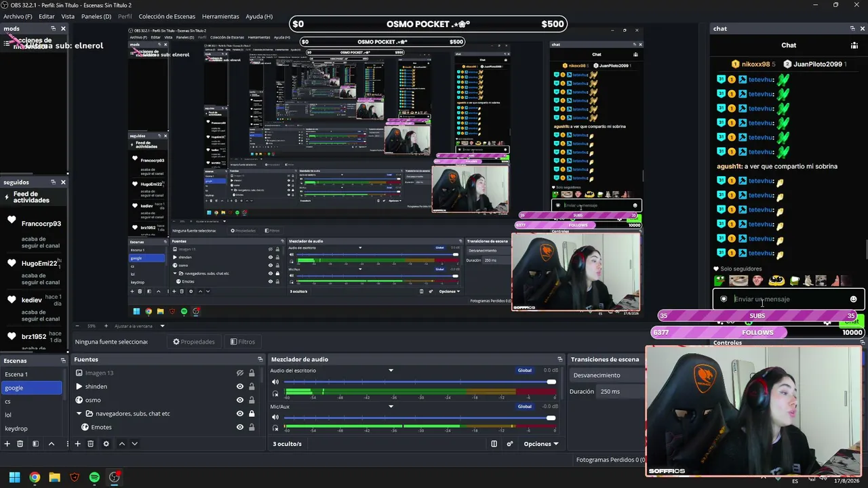Screen dimensions: 868x488
Task: Open advanced audio properties gears icon
Action: click(510, 444)
